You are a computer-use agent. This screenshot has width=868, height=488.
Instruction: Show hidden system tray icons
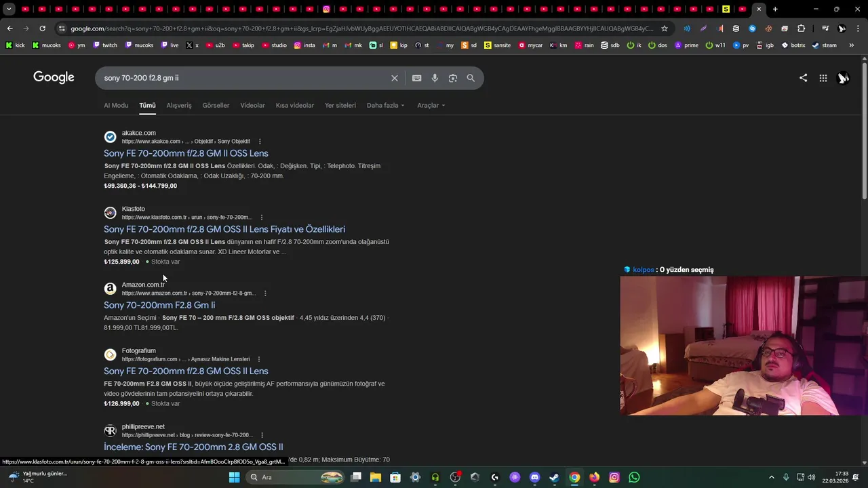pyautogui.click(x=771, y=477)
